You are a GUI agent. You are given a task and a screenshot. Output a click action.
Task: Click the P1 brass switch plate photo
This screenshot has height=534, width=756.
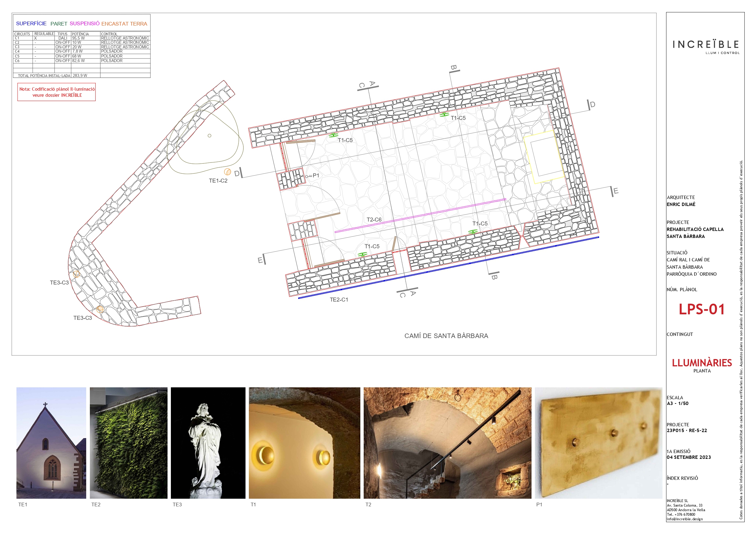point(598,442)
